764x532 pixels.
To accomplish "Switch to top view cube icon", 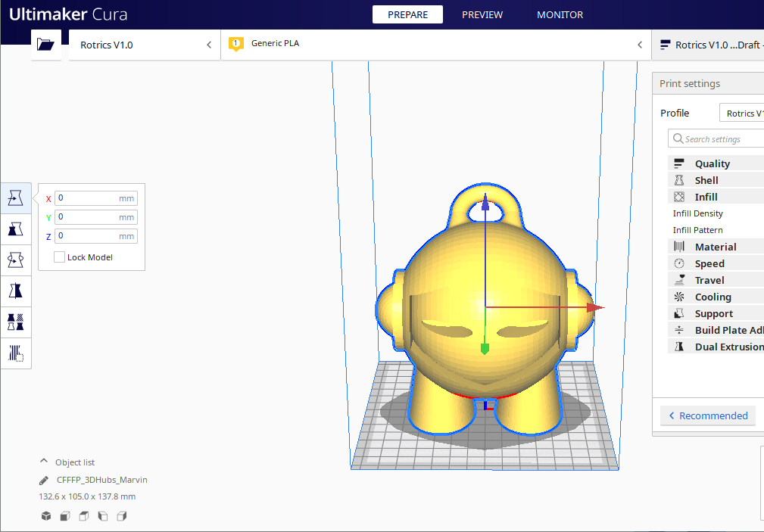I will pyautogui.click(x=84, y=516).
